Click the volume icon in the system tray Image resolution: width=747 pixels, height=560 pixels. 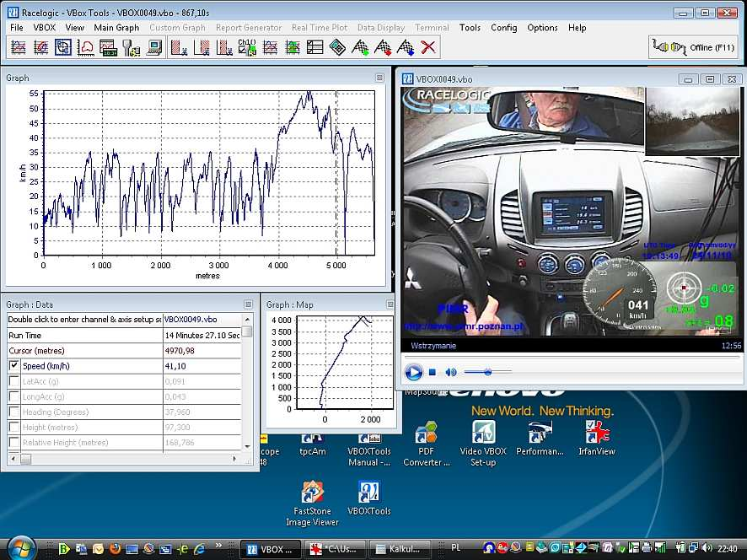pos(707,548)
